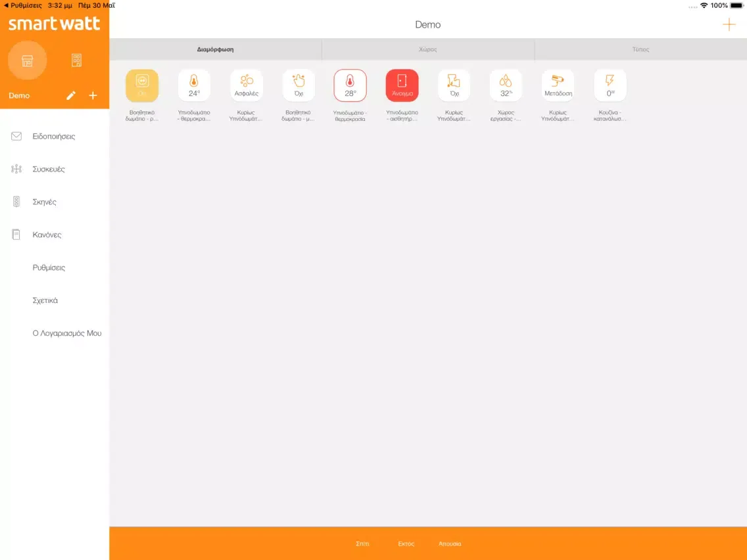The image size is (747, 560).
Task: Select the building icon in the orange header
Action: coord(76,60)
